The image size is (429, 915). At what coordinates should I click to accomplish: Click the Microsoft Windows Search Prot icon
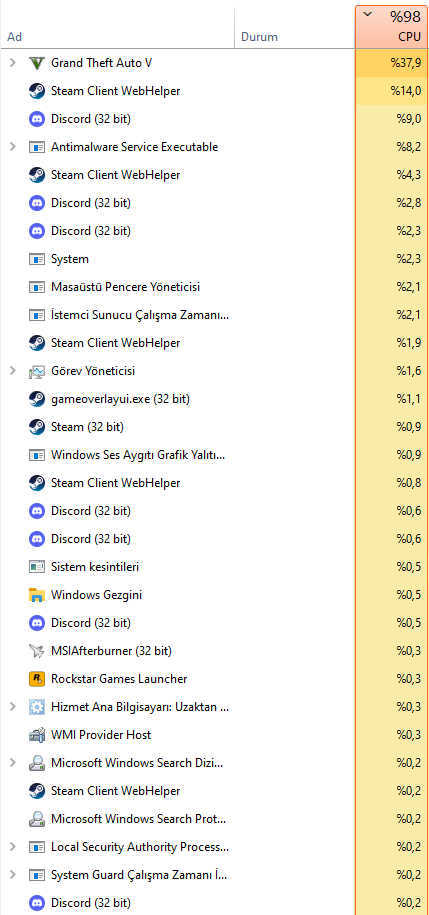click(37, 819)
